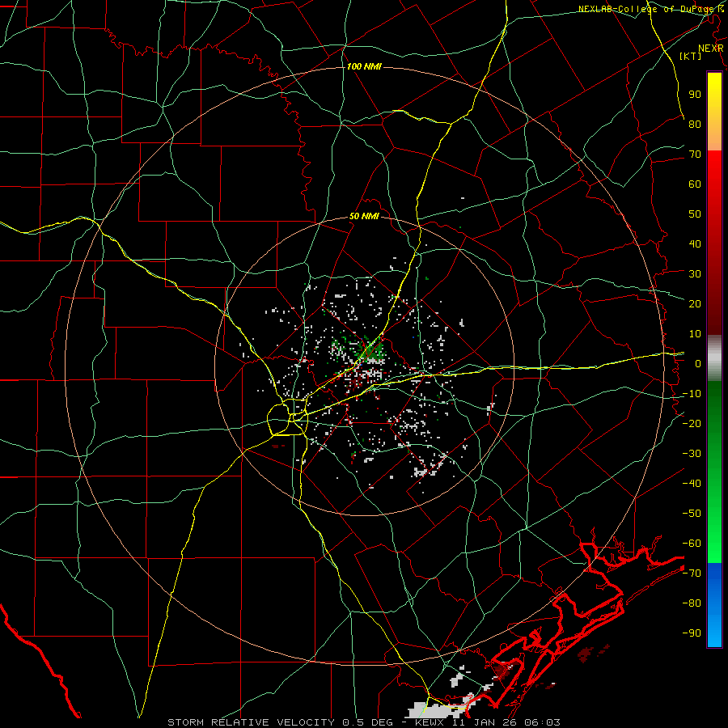
Task: Click the 60 value on the velocity scale
Action: coord(695,184)
